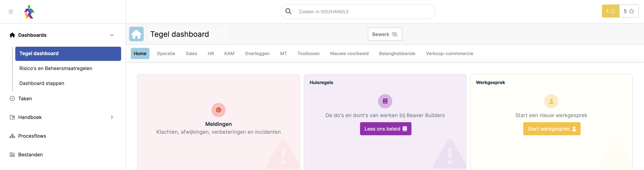Image resolution: width=644 pixels, height=170 pixels.
Task: Click the search magnifier icon
Action: pos(288,11)
